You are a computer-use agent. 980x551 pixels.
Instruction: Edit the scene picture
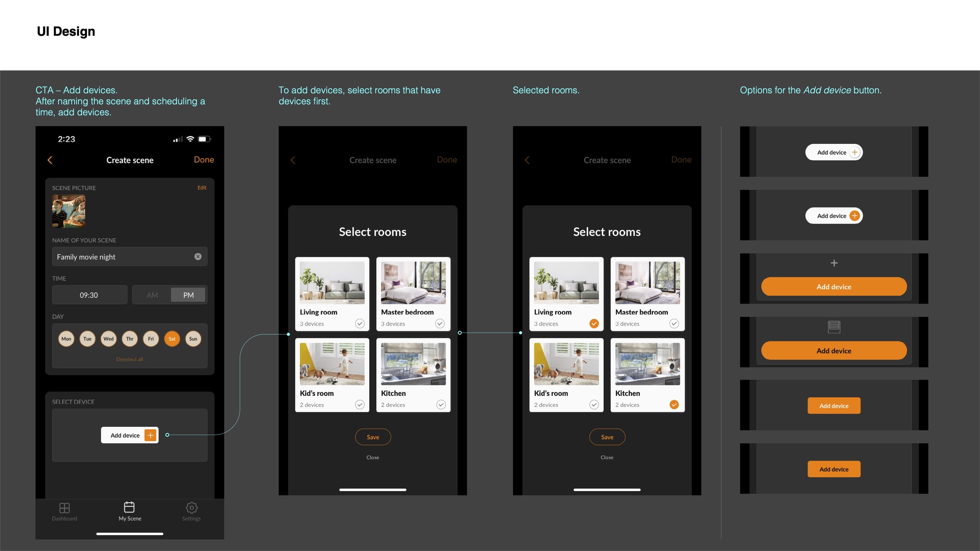click(x=201, y=188)
